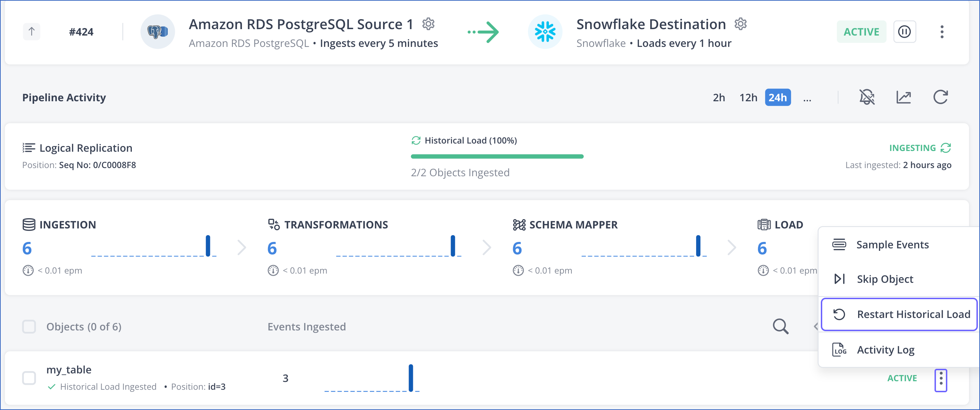The height and width of the screenshot is (410, 980).
Task: Click the SCHEMA MAPPER sparkline chart
Action: tap(644, 246)
